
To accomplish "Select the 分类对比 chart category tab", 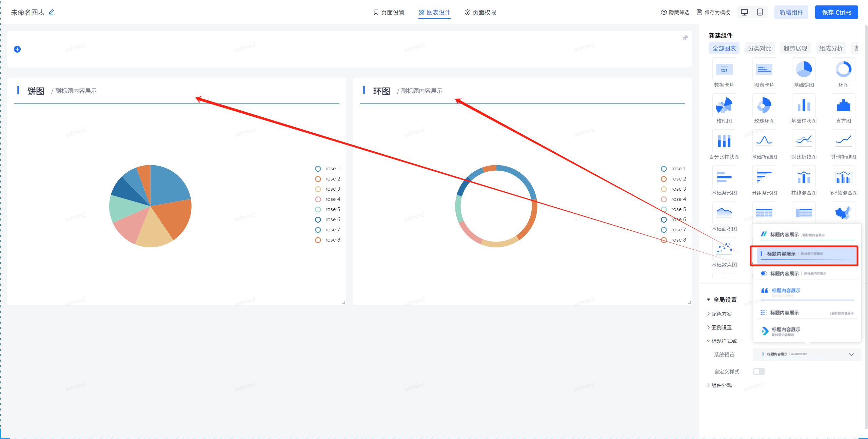I will pos(759,48).
